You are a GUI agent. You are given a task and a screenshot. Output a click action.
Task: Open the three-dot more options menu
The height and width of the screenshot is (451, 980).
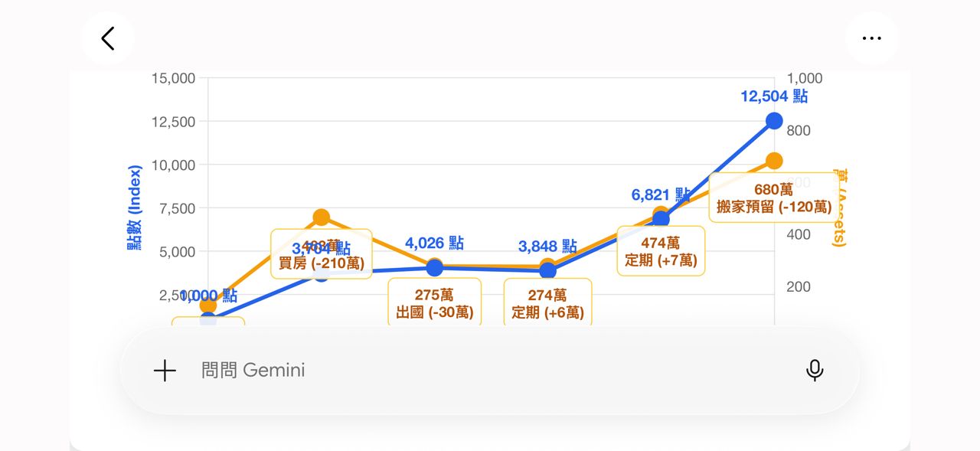point(871,38)
